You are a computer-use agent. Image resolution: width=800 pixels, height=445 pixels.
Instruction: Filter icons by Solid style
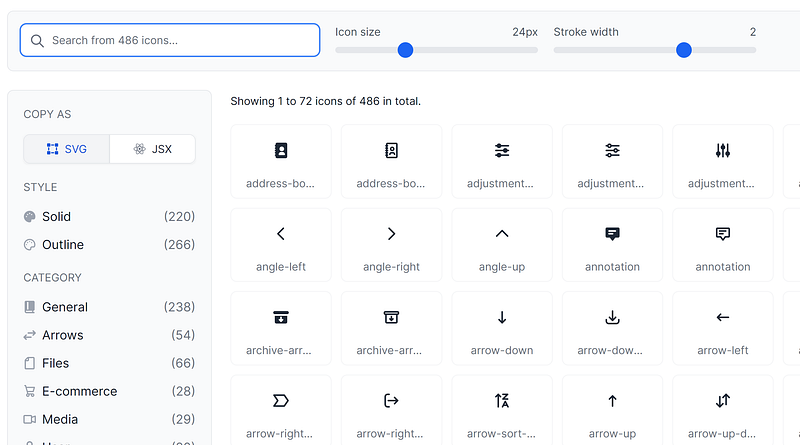pos(56,216)
